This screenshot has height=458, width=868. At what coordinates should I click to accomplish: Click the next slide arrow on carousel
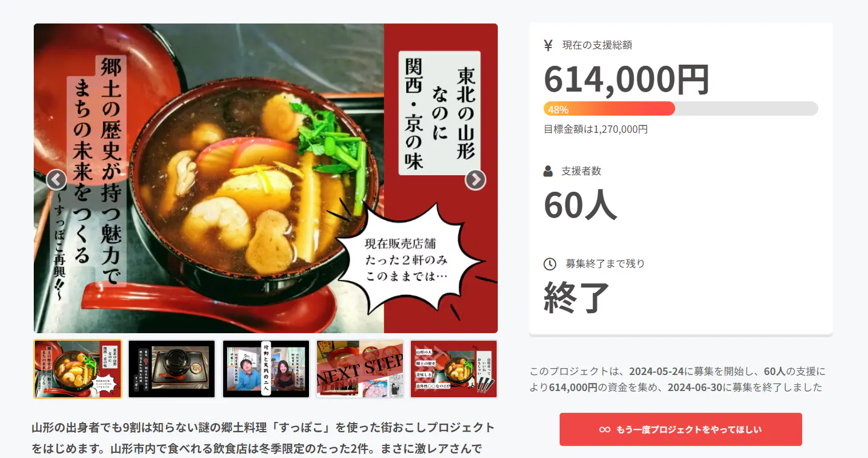(475, 180)
